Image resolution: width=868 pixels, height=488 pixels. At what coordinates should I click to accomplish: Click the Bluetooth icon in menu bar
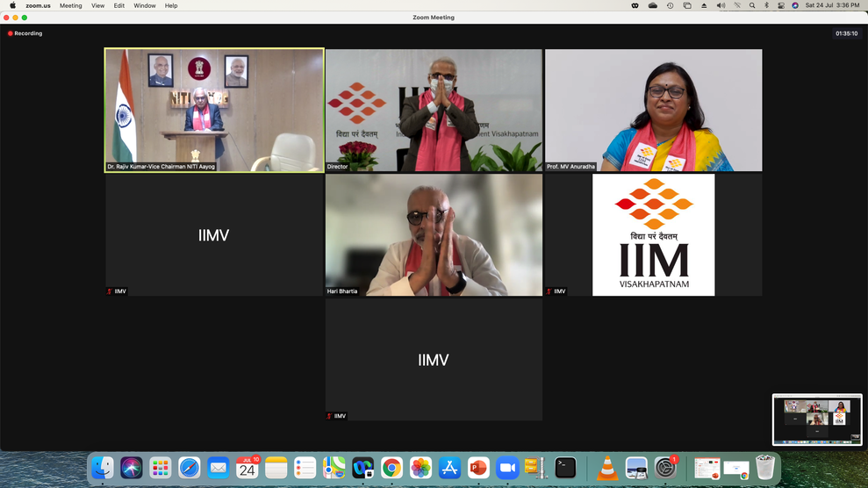(766, 5)
